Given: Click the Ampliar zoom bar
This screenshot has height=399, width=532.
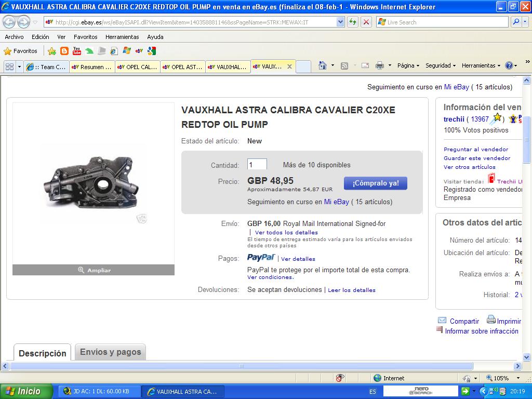Looking at the screenshot, I should (x=94, y=270).
